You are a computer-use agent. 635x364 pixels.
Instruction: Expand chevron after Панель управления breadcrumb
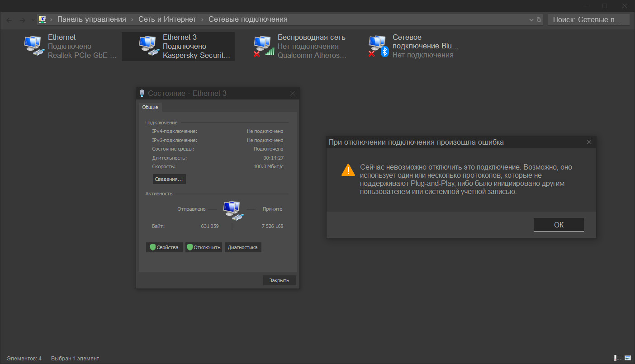point(132,19)
